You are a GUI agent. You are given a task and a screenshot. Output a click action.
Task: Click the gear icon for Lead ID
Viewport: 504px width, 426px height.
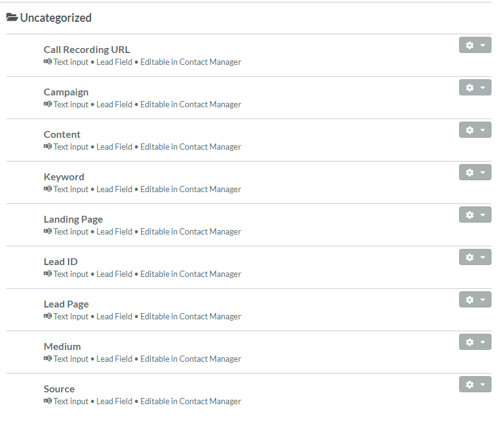(x=470, y=258)
